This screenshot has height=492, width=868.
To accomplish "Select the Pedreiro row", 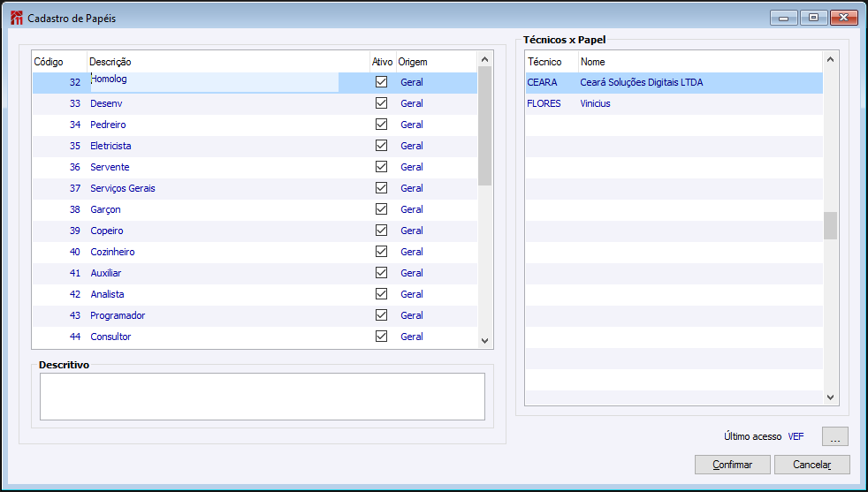I will [255, 125].
